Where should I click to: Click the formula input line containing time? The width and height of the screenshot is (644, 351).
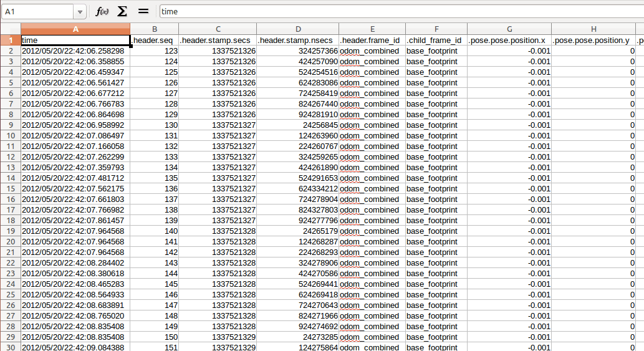(401, 11)
